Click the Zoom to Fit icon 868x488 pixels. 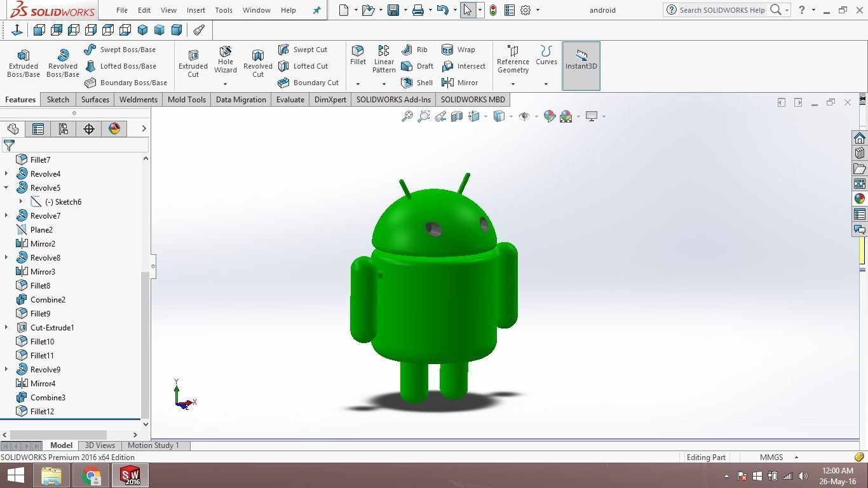407,116
